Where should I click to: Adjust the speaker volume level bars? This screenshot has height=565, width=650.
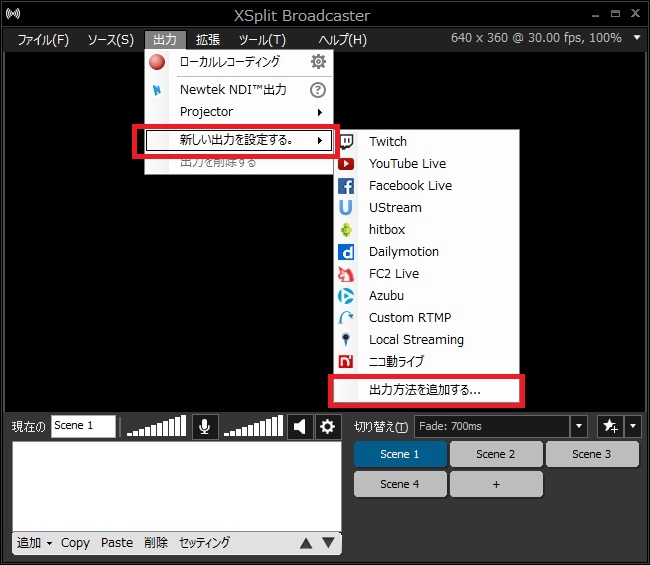(x=253, y=426)
